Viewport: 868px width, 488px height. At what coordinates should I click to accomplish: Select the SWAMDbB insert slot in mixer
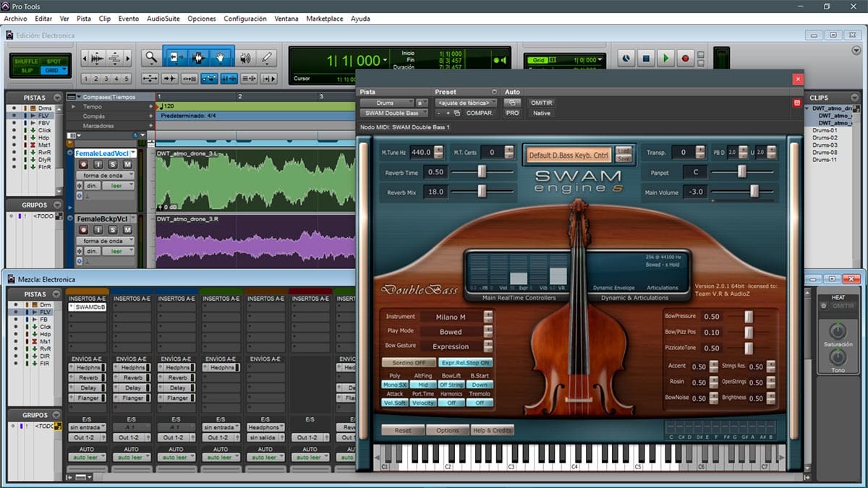(x=87, y=307)
